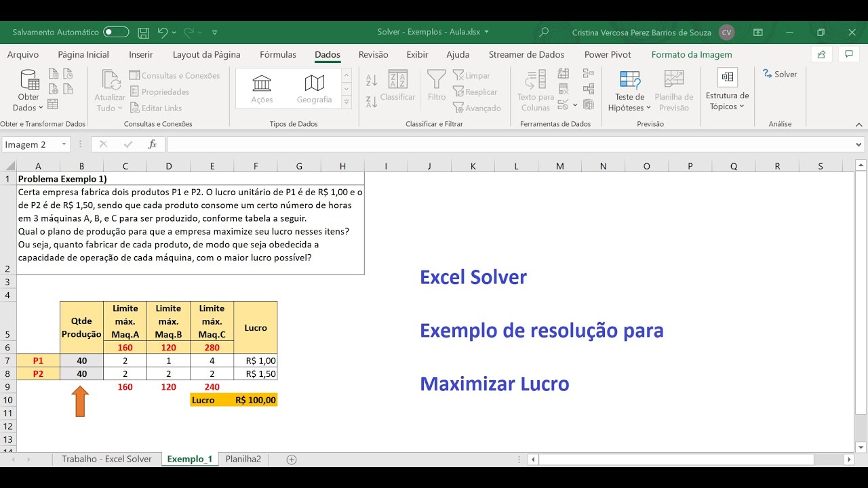Open the Arquivo menu
Viewport: 868px width, 488px height.
pyautogui.click(x=23, y=55)
